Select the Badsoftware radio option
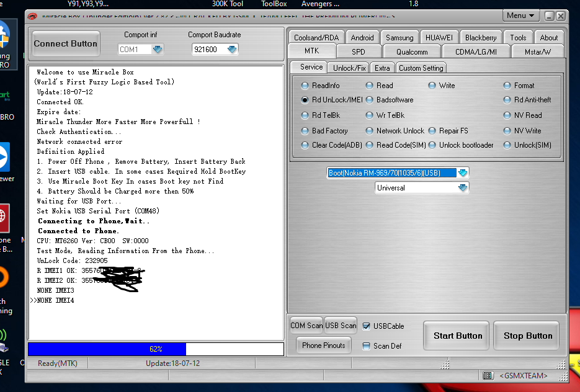This screenshot has width=580, height=392. coord(369,100)
